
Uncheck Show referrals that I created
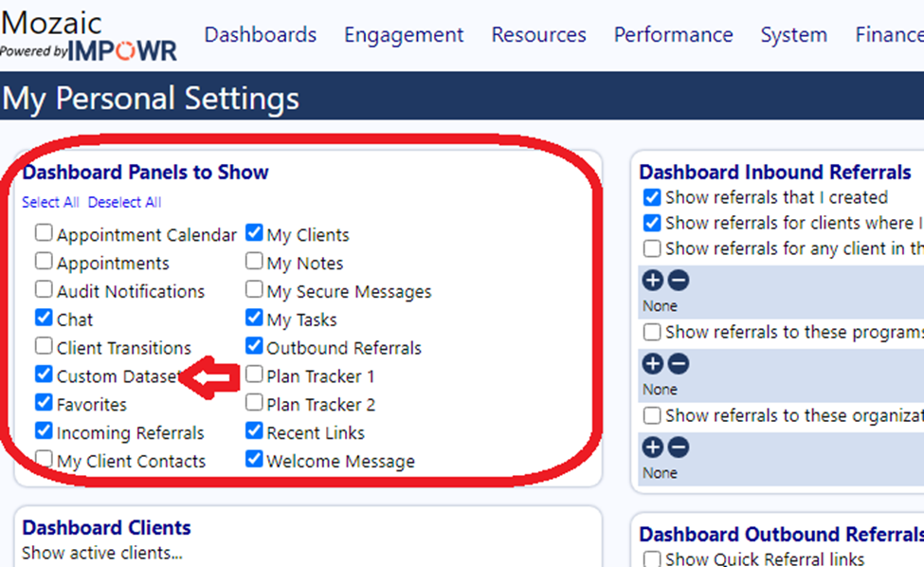[652, 197]
